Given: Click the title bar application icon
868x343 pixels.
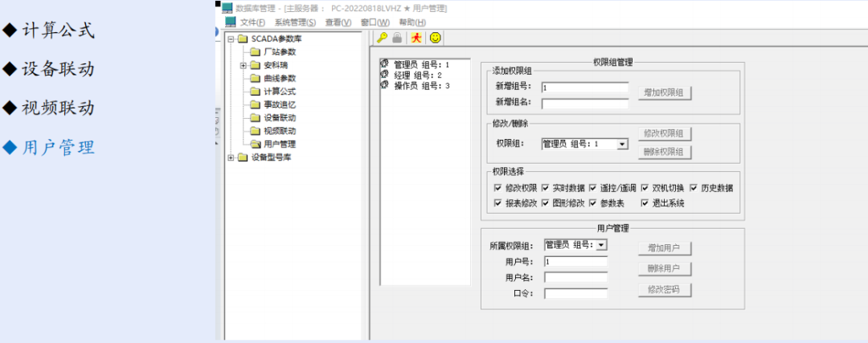Looking at the screenshot, I should pos(227,8).
